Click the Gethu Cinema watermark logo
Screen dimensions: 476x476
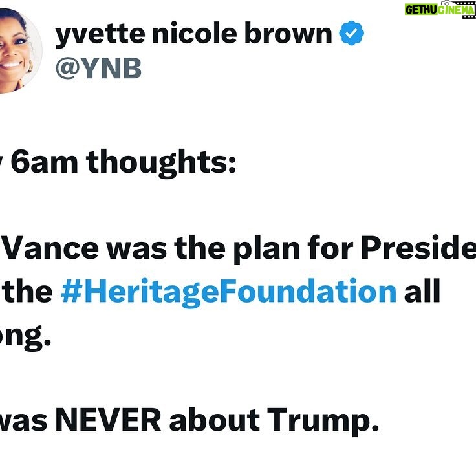point(440,10)
